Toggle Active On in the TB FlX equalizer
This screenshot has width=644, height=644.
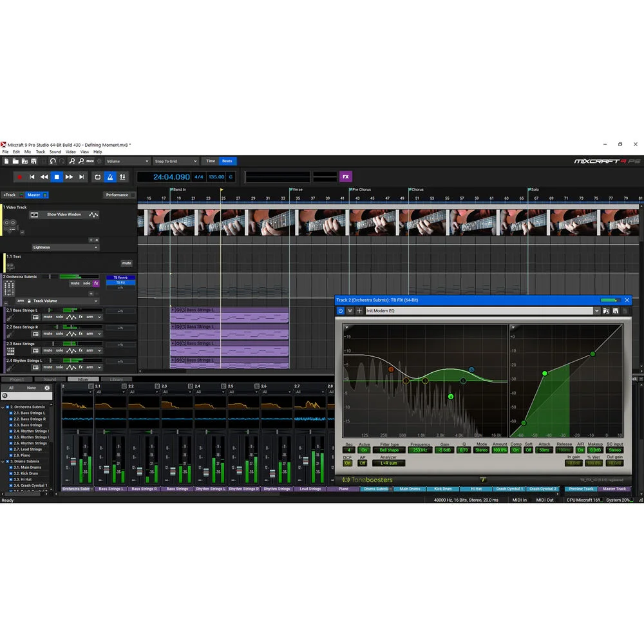click(365, 449)
